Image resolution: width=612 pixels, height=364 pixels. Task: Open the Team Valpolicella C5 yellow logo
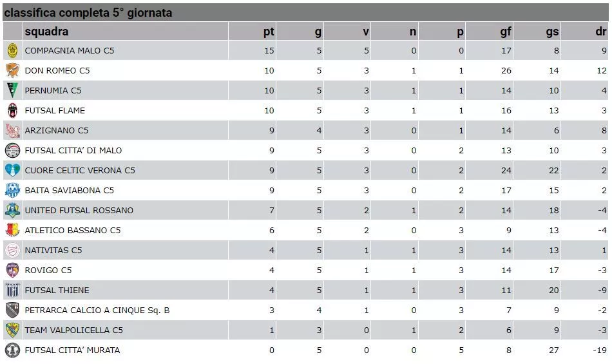pos(12,330)
